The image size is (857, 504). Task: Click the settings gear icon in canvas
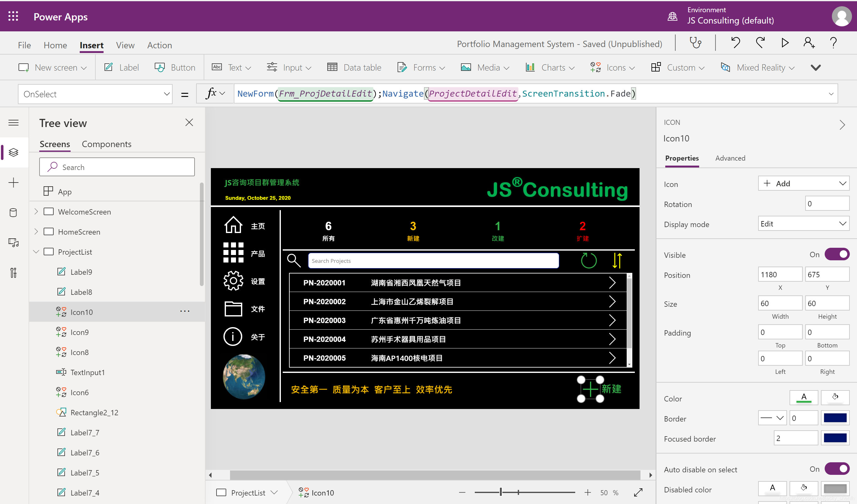point(233,280)
